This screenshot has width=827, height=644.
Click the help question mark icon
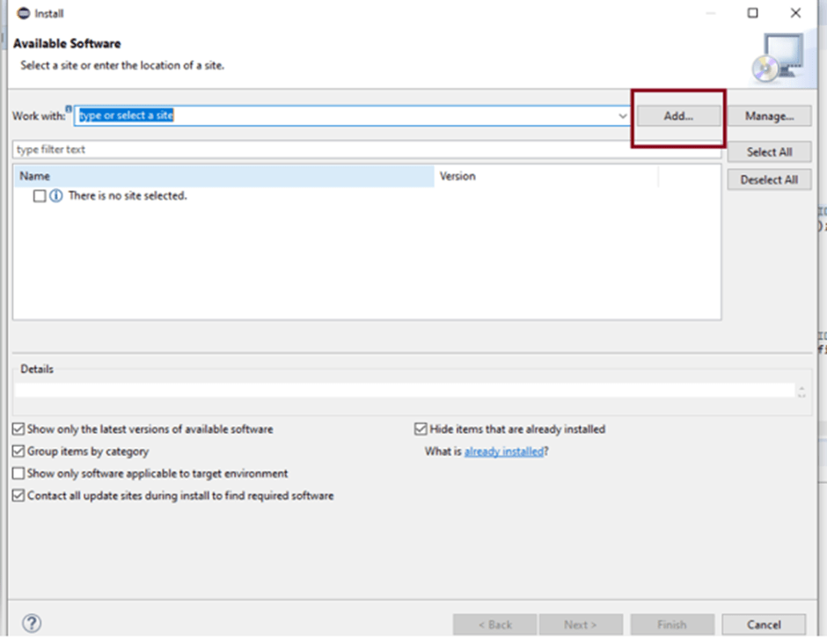coord(32,624)
